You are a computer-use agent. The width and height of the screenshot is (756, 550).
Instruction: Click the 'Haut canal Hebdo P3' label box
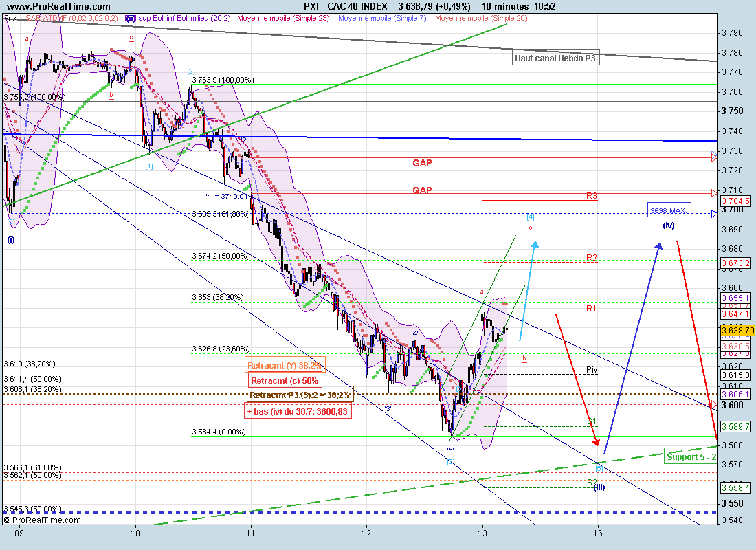556,58
